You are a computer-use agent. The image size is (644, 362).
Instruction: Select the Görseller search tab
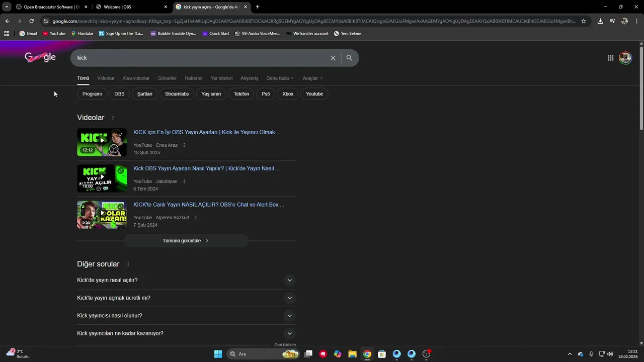(x=167, y=78)
